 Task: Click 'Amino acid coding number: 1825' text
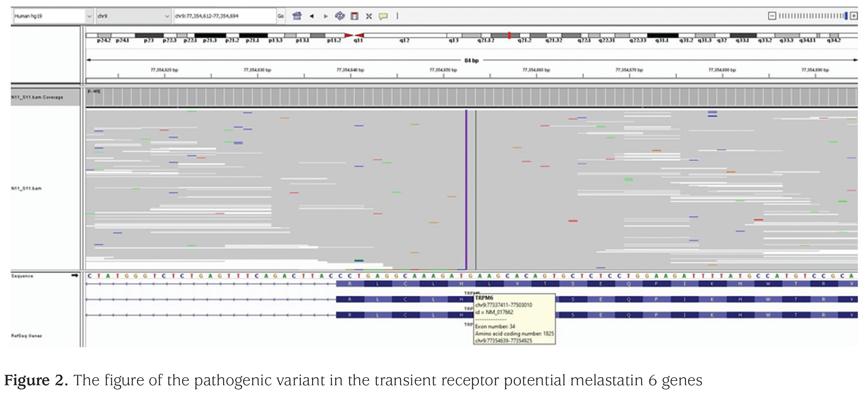point(514,333)
